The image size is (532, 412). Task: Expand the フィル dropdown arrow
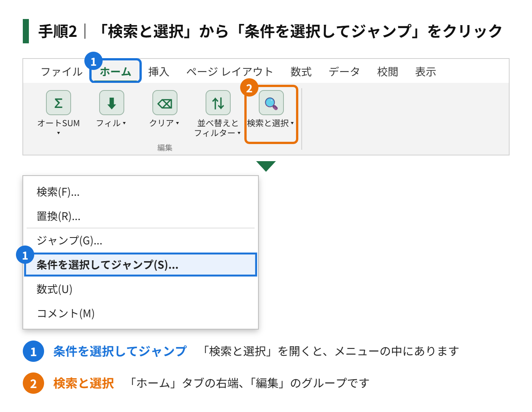(124, 123)
